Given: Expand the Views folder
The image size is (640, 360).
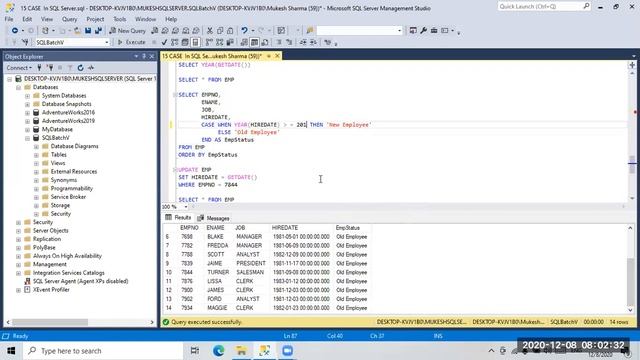Looking at the screenshot, I should pos(36,163).
